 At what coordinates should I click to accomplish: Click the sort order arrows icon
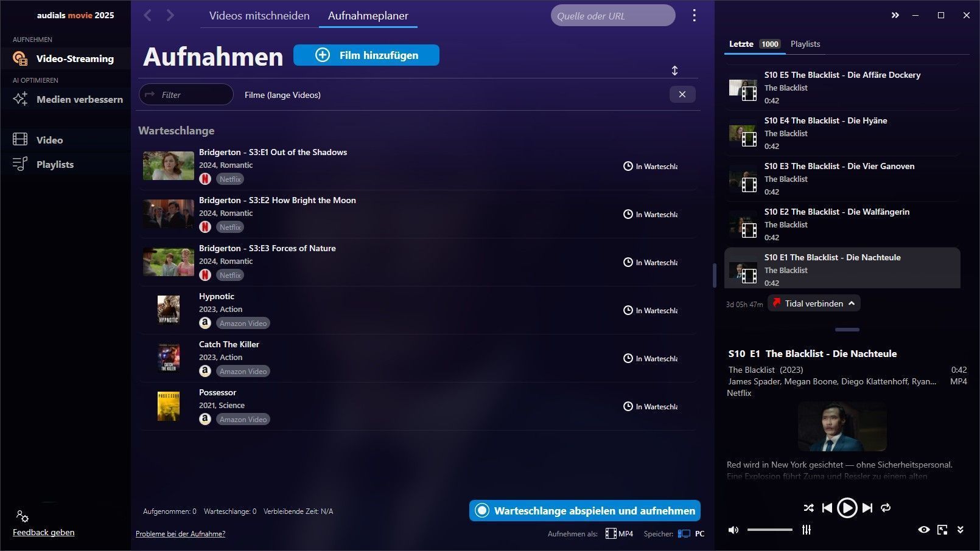[x=674, y=71]
